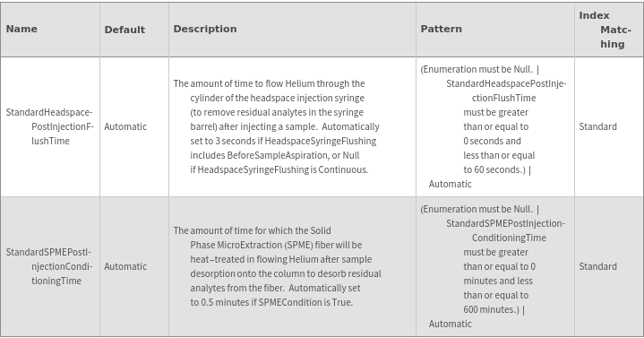Image resolution: width=644 pixels, height=338 pixels.
Task: Click the 60 seconds pattern cell
Action: tap(495, 126)
